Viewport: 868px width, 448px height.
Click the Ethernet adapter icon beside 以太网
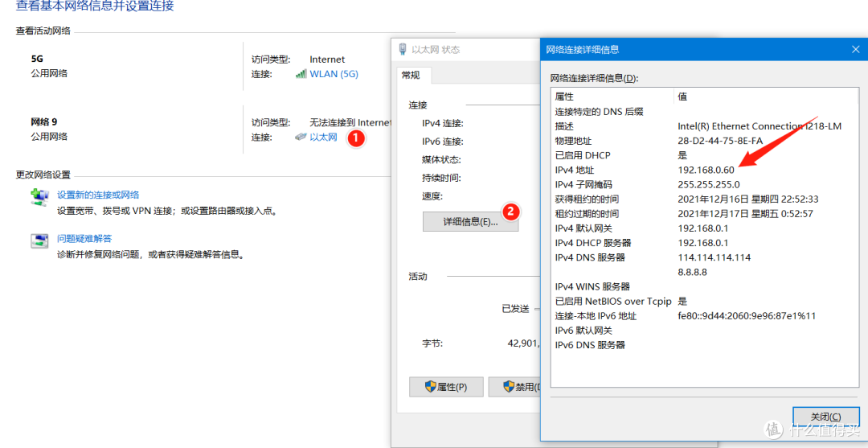[301, 137]
